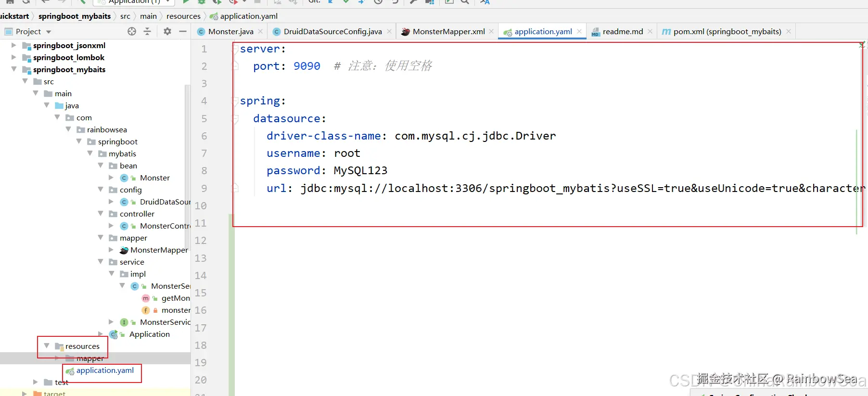Collapse the java source folder arrow
Viewport: 868px width, 396px height.
click(47, 105)
